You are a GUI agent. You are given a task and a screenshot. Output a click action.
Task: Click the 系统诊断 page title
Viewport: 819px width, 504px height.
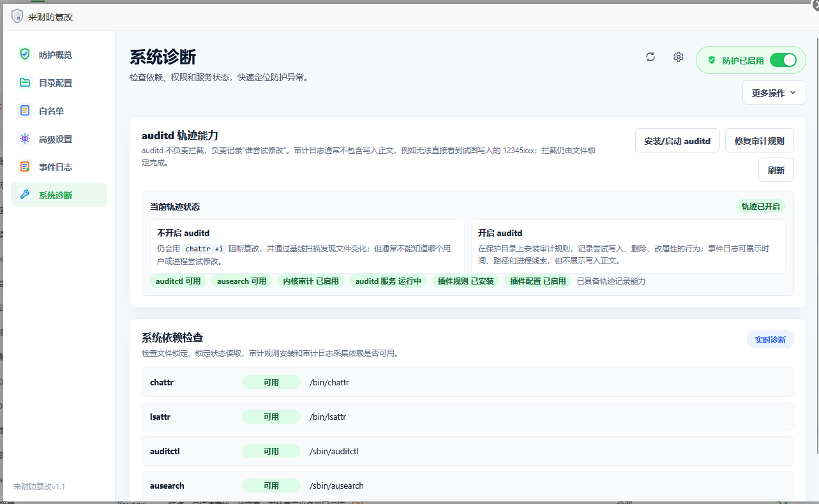pyautogui.click(x=163, y=57)
